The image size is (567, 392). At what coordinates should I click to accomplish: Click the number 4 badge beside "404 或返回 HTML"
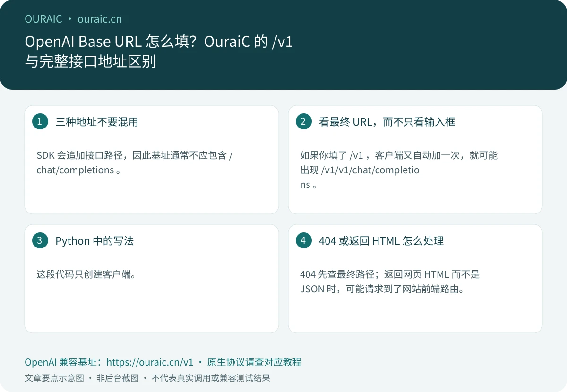(303, 240)
